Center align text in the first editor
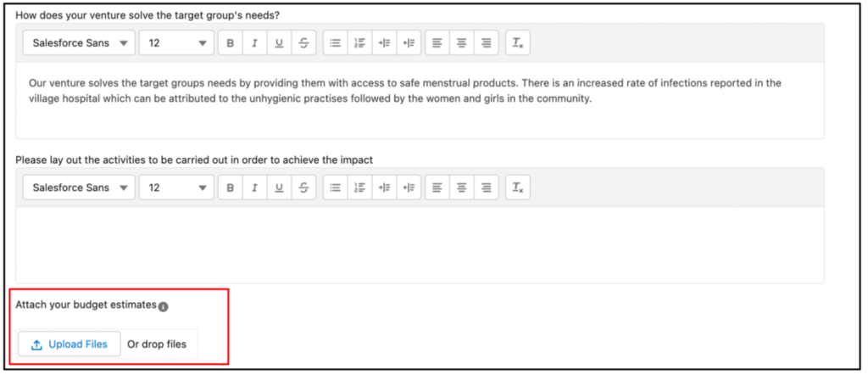This screenshot has width=868, height=375. pos(462,42)
